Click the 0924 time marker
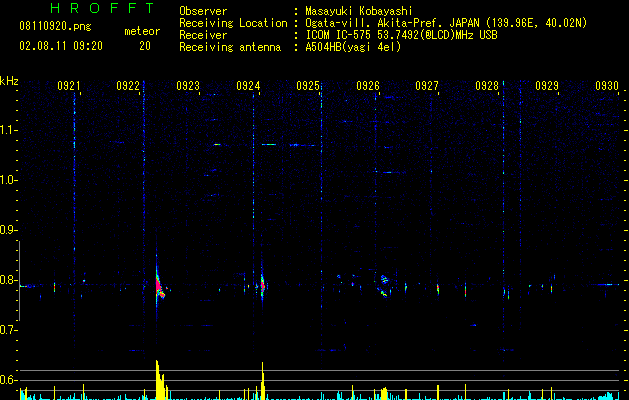Viewport: 629px width, 400px height. click(x=248, y=86)
